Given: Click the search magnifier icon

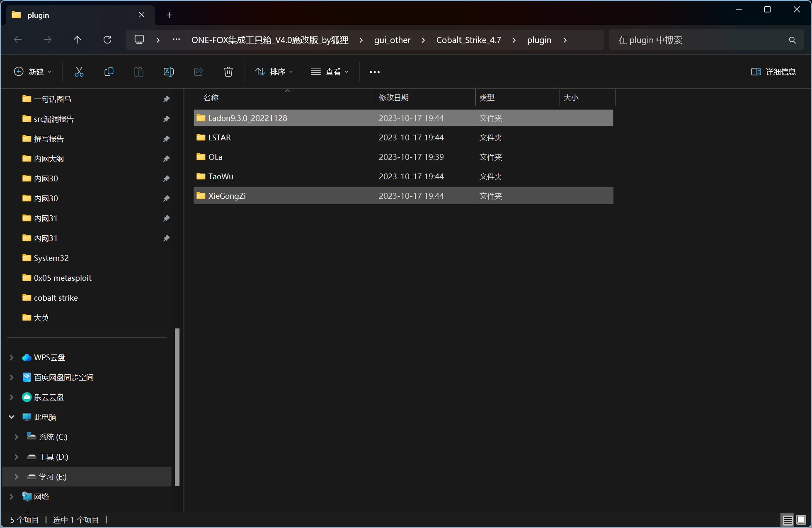Looking at the screenshot, I should 792,40.
